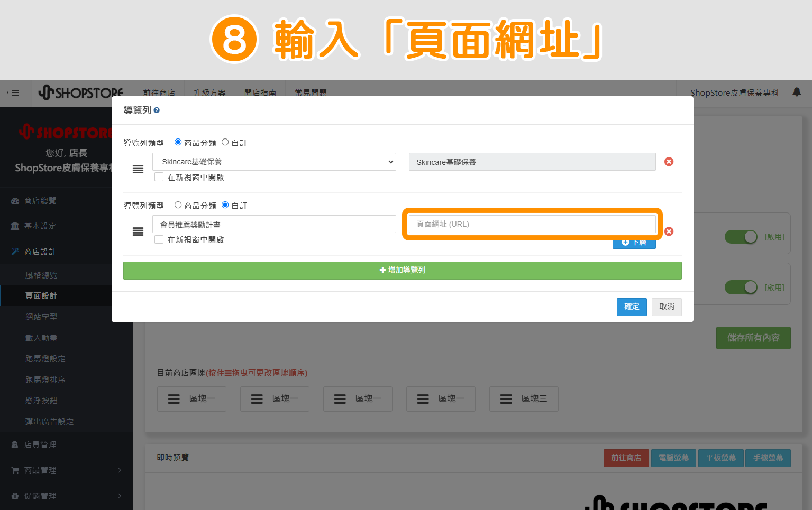
Task: Click drag icon of 區塊三 block
Action: pos(506,399)
